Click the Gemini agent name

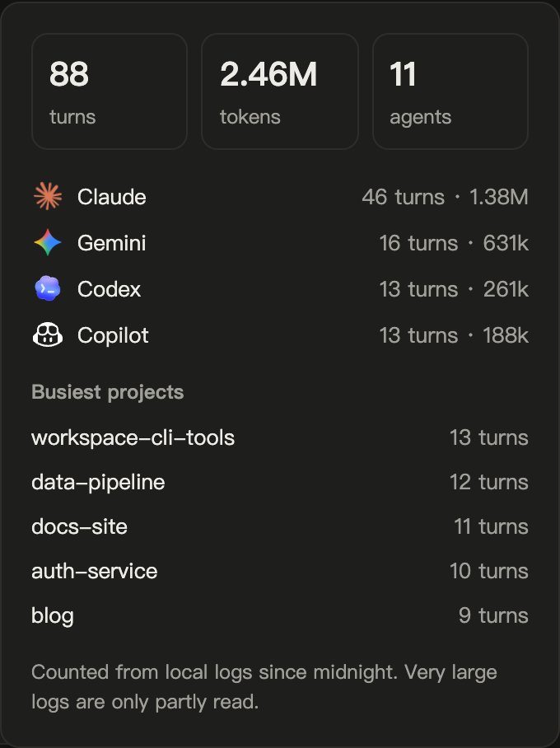coord(112,243)
